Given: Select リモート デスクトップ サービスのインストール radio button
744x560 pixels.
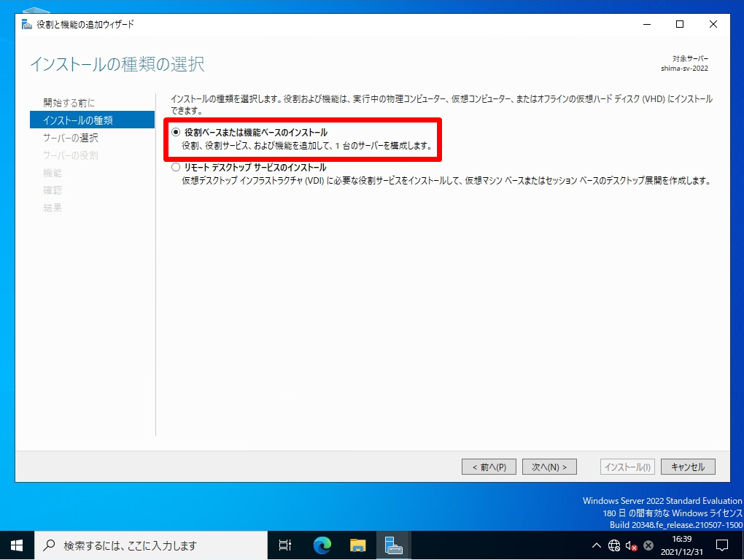Looking at the screenshot, I should point(176,168).
